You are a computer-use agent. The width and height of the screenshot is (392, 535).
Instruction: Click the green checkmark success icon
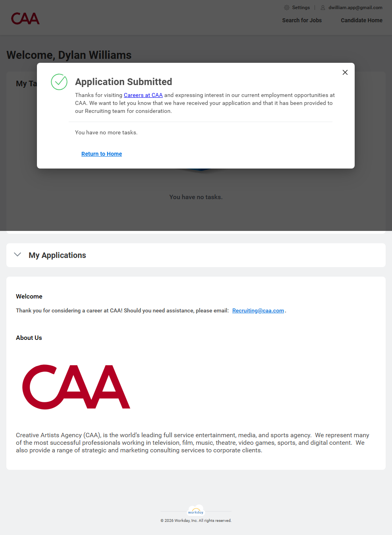point(59,82)
